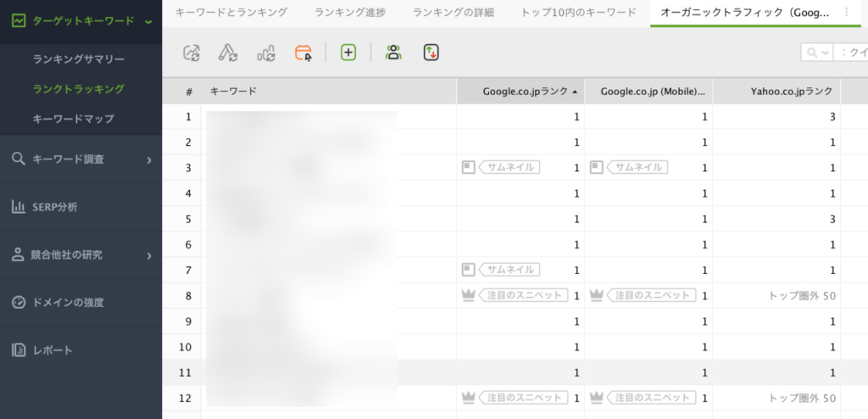Select row number 2
The image size is (868, 419).
click(x=188, y=142)
